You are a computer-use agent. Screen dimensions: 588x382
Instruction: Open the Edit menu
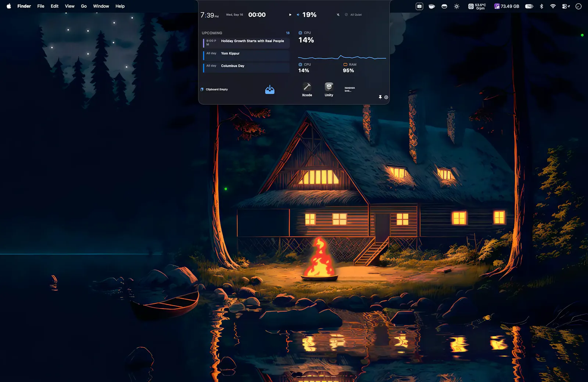pyautogui.click(x=54, y=6)
